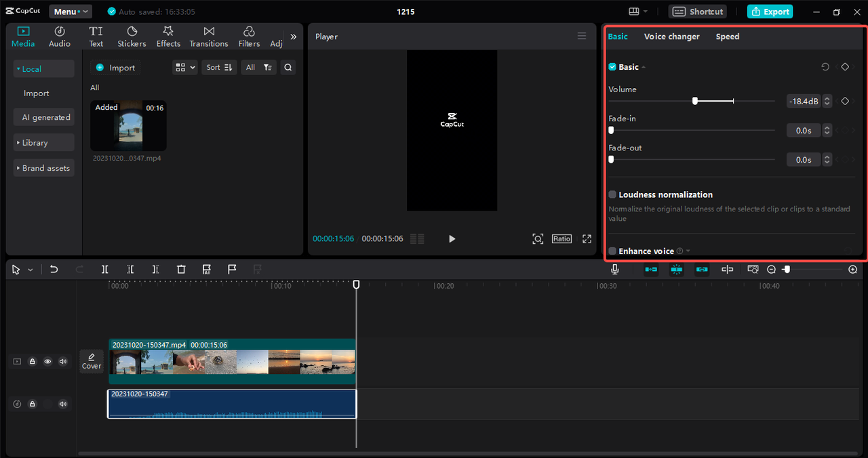Expand the Library section

[44, 143]
